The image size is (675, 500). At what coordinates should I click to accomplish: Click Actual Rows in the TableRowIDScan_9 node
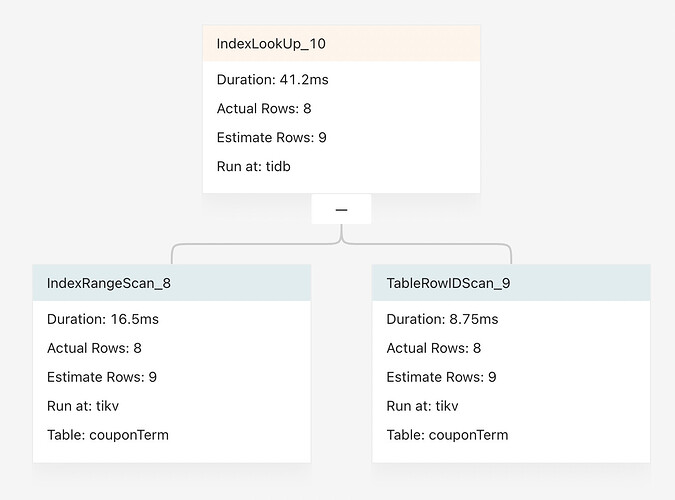coord(434,348)
